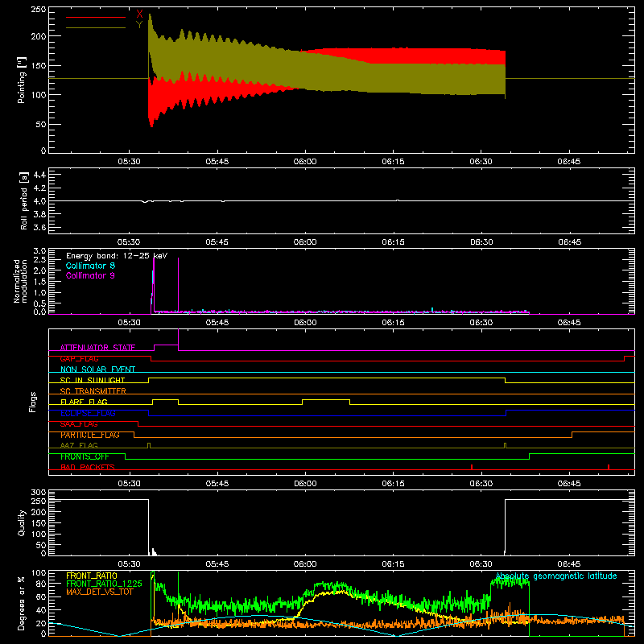Click the 300 tick on Quality axis

(39, 493)
